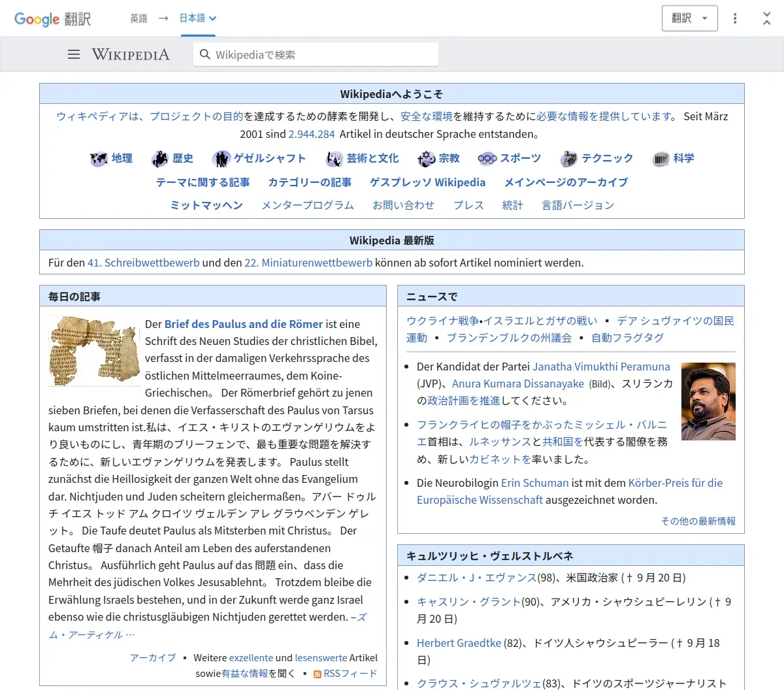The height and width of the screenshot is (690, 784).
Task: Open the スポーツ portal link
Action: [521, 158]
